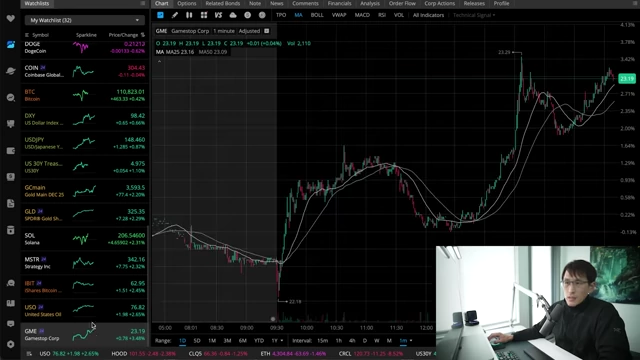640x360 pixels.
Task: Open the message feedback icon in sidebar
Action: [11, 324]
